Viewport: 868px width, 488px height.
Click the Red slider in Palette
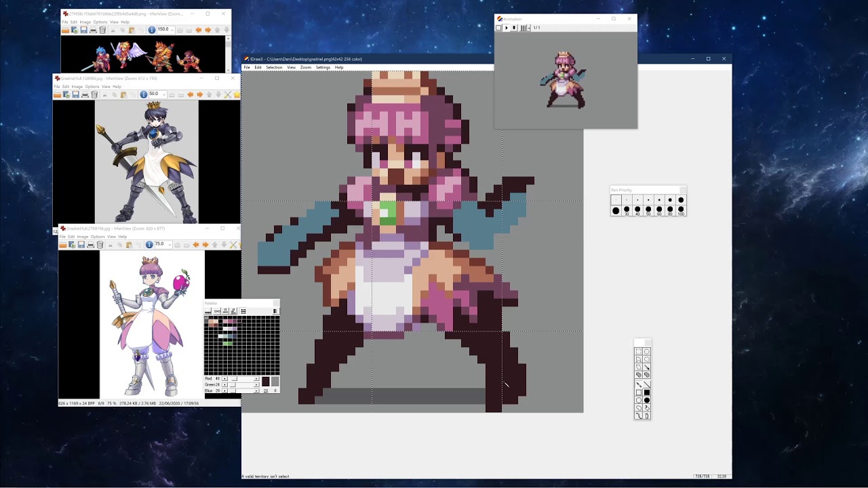[x=241, y=378]
